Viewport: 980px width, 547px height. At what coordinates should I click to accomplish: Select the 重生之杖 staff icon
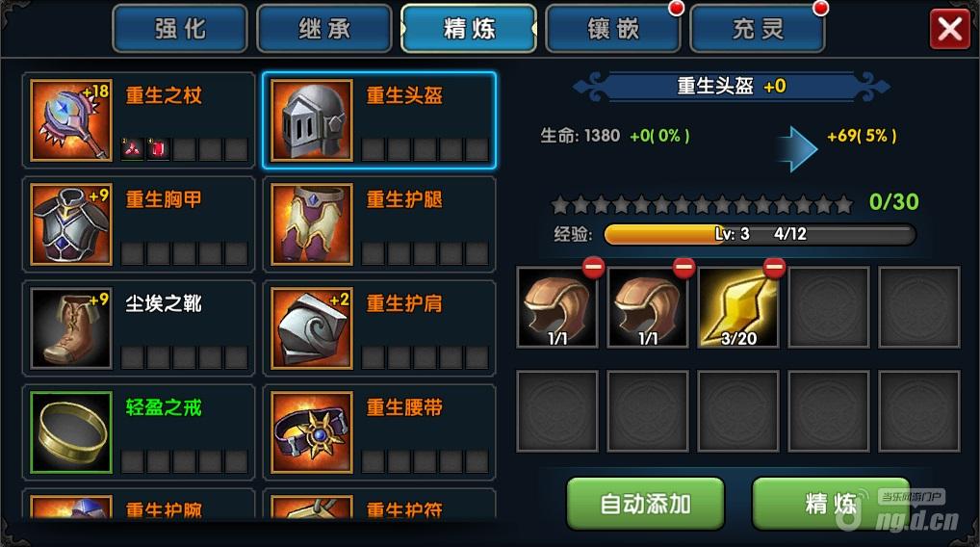tap(71, 120)
